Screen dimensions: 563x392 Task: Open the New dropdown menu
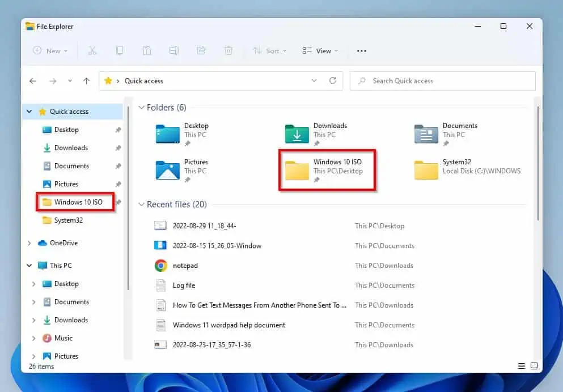50,50
